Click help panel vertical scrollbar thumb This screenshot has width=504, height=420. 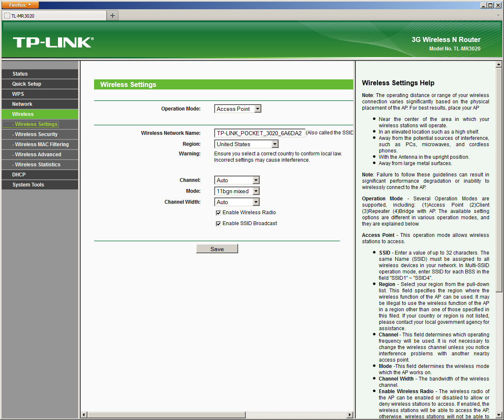click(x=499, y=180)
